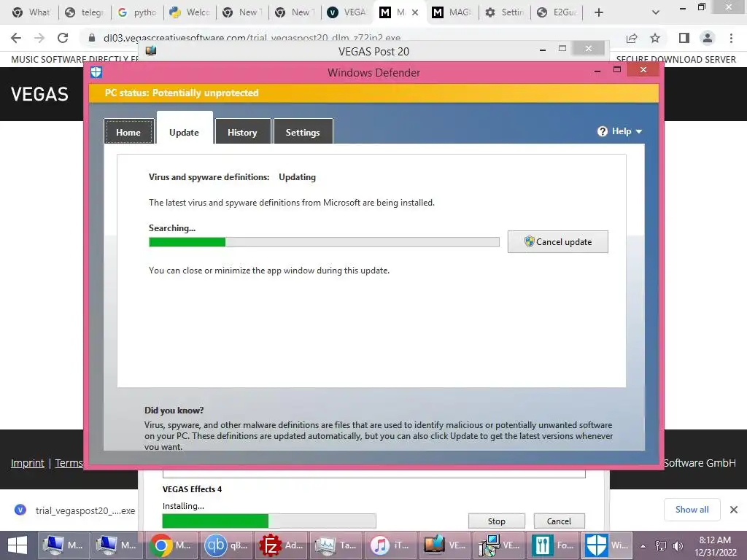Image resolution: width=747 pixels, height=560 pixels.
Task: Switch to the Settin Chrome tab
Action: click(504, 12)
